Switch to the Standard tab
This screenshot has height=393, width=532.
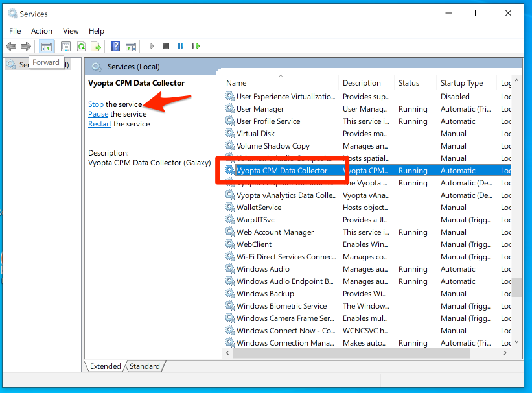tap(145, 366)
